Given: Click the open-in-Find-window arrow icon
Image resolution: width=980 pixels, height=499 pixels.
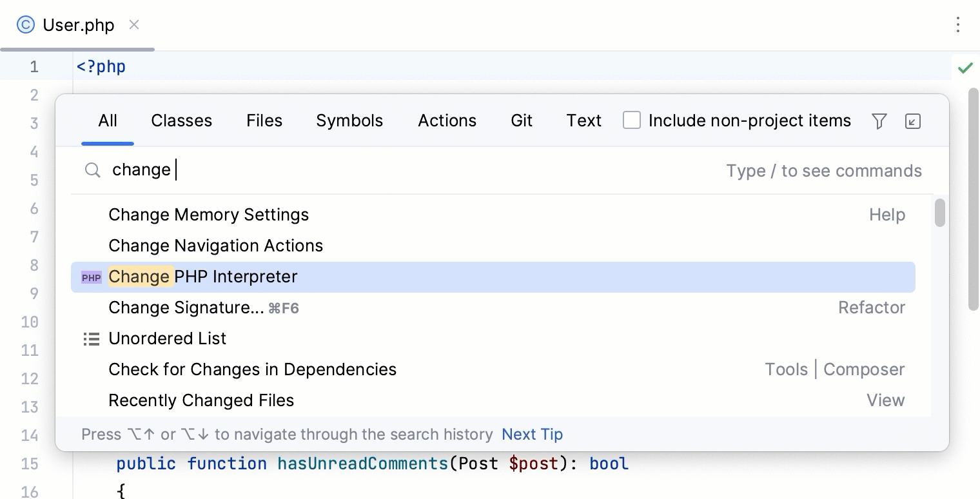Looking at the screenshot, I should pos(913,121).
